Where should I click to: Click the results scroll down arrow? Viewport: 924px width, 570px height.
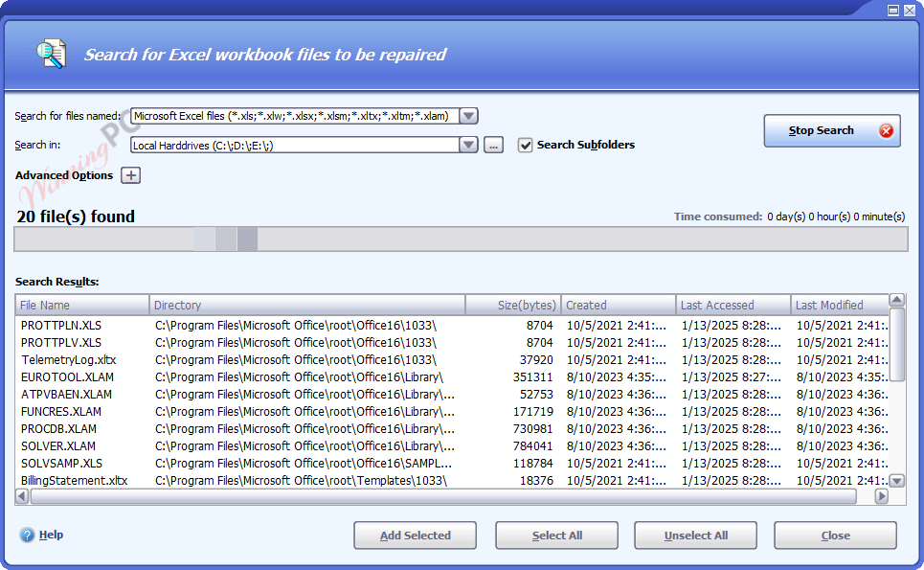point(897,481)
